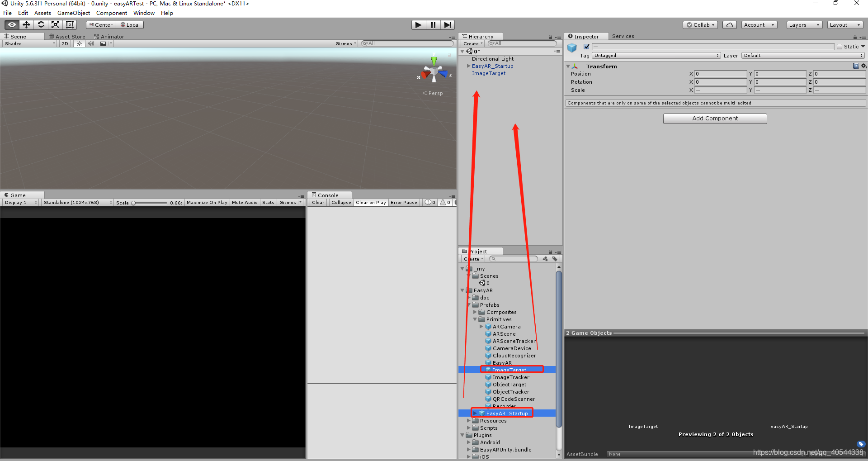Screen dimensions: 868x461
Task: Clear the Console
Action: pos(318,202)
